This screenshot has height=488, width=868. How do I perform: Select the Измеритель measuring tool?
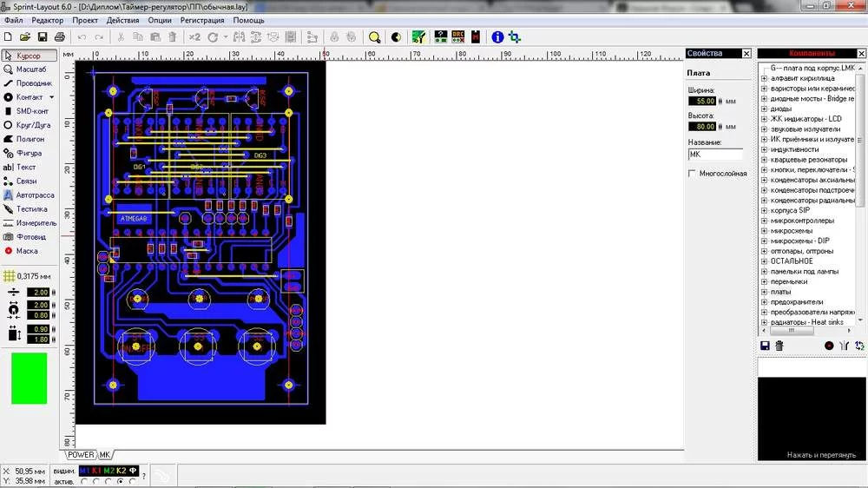coord(30,223)
